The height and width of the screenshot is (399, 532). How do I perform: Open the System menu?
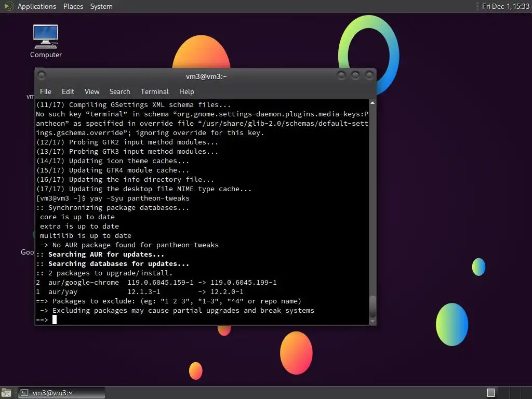101,6
